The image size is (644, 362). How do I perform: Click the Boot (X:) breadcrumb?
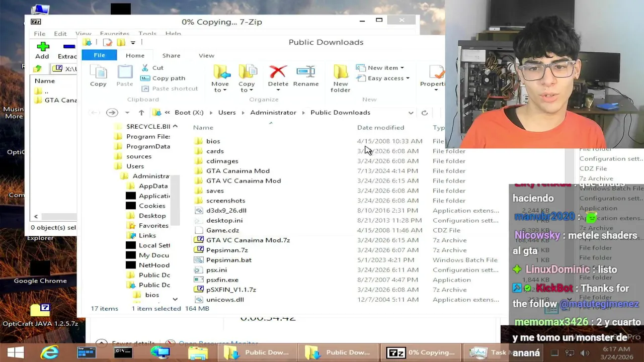point(189,113)
